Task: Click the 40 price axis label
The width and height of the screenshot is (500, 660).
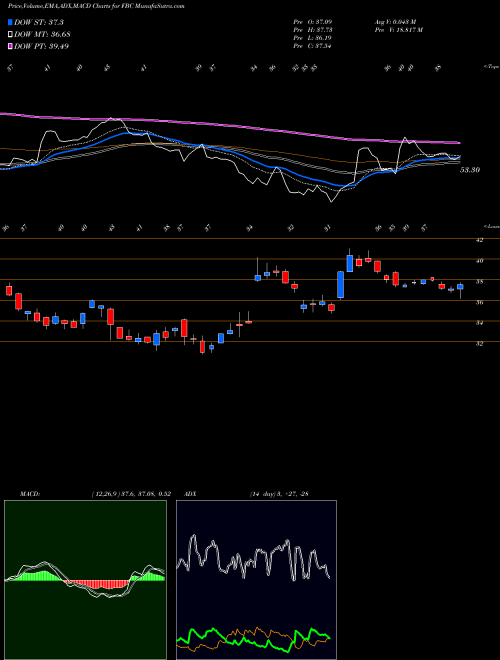Action: [479, 261]
